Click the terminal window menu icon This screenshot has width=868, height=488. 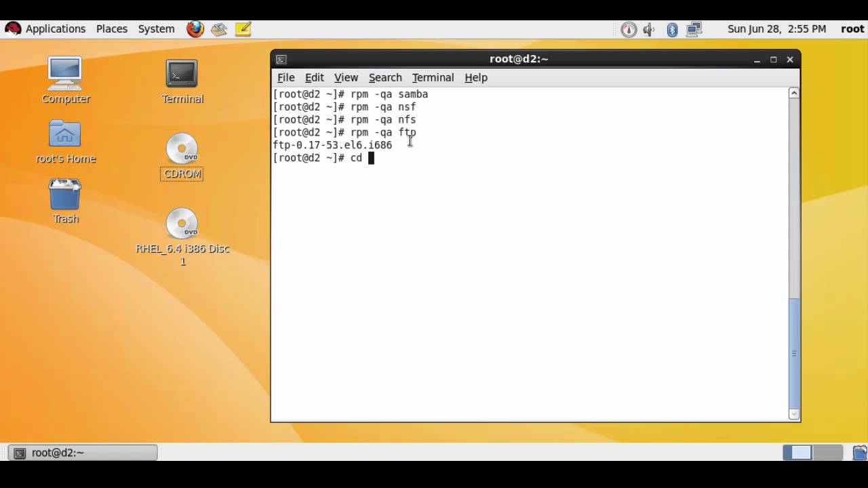pos(281,60)
